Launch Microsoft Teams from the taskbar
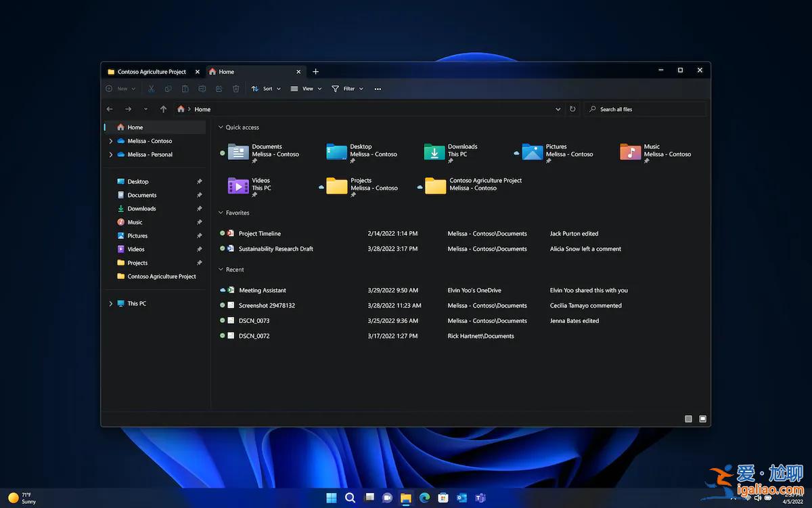Image resolution: width=812 pixels, height=508 pixels. pos(481,497)
